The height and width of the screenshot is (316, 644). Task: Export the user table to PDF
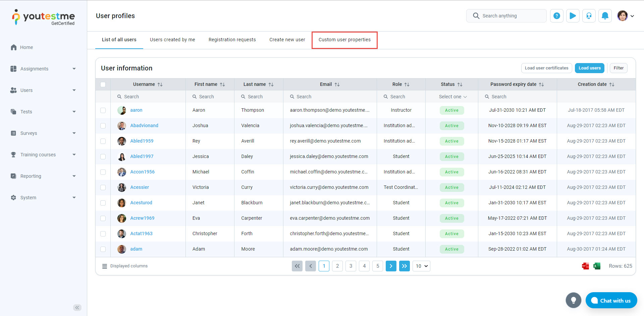[x=585, y=266]
